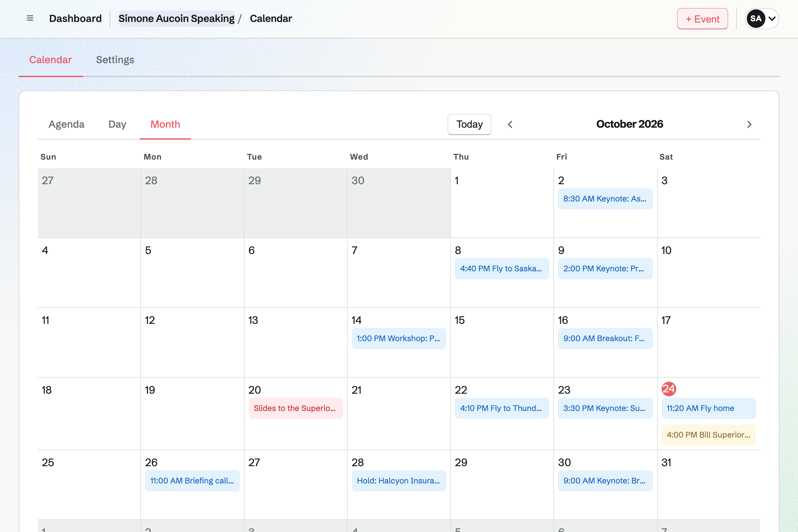The image size is (798, 532).
Task: Advance to next month arrow
Action: pos(749,124)
